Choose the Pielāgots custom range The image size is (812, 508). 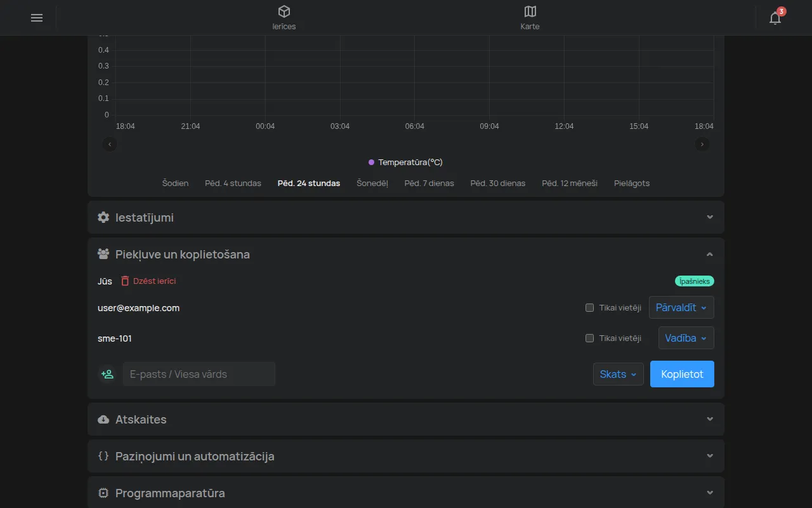click(632, 184)
